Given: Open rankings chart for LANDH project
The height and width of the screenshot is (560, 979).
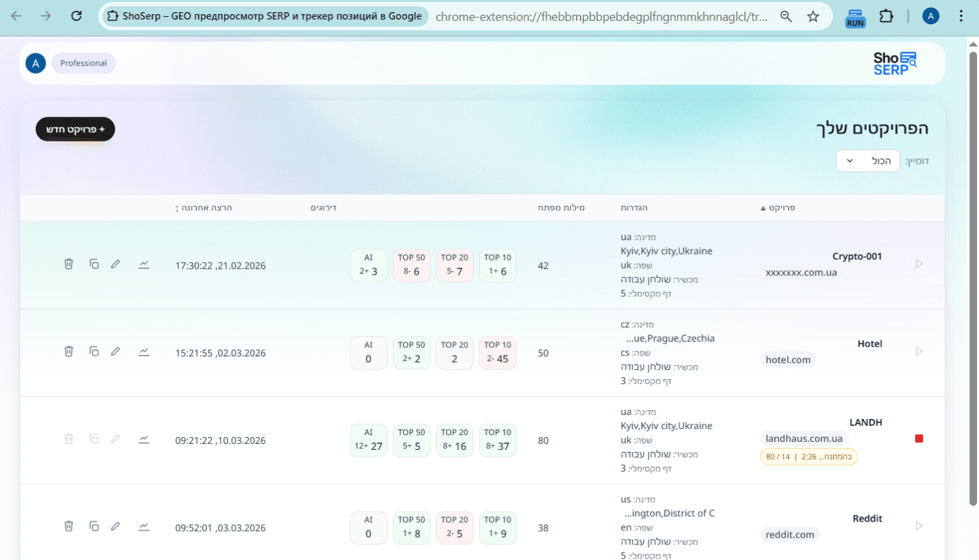Looking at the screenshot, I should tap(144, 439).
